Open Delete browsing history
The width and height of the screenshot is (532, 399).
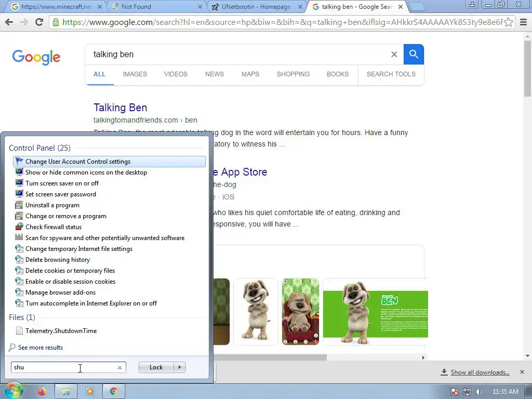click(109, 260)
